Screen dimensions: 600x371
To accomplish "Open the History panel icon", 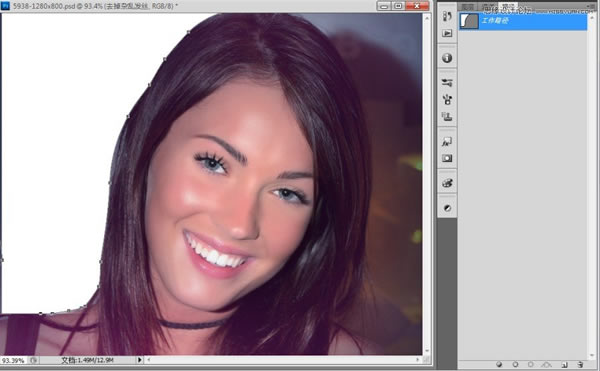I will [x=447, y=16].
